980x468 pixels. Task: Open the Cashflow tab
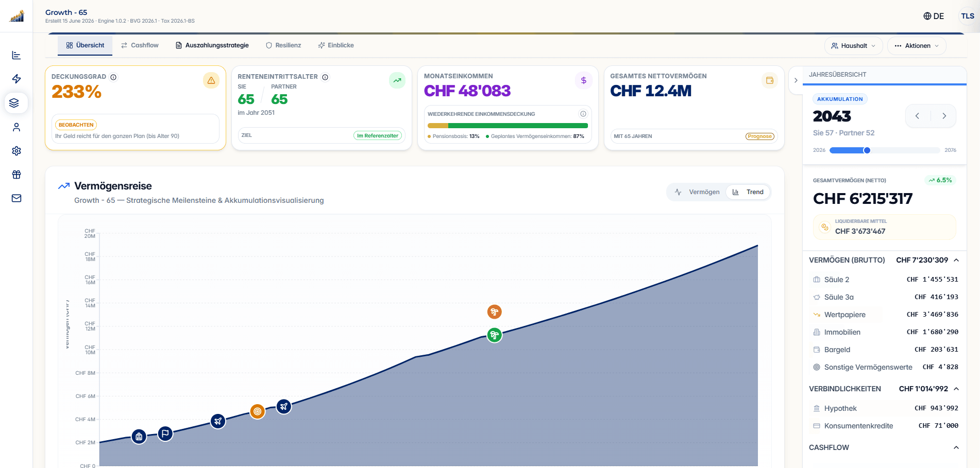tap(140, 45)
